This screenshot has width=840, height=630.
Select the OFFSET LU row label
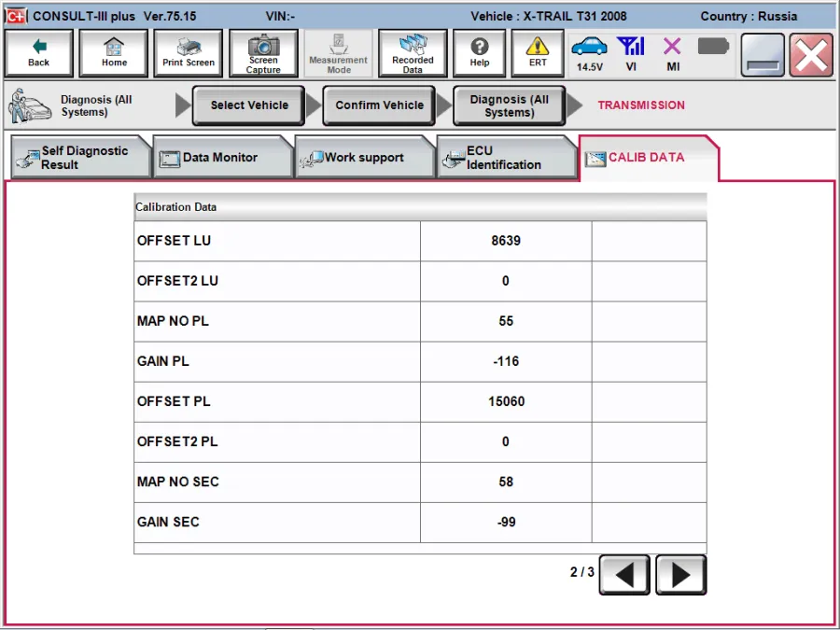[174, 241]
